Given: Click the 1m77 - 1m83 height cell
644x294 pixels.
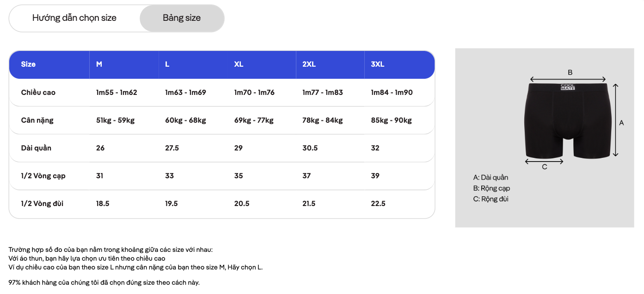Looking at the screenshot, I should 323,92.
